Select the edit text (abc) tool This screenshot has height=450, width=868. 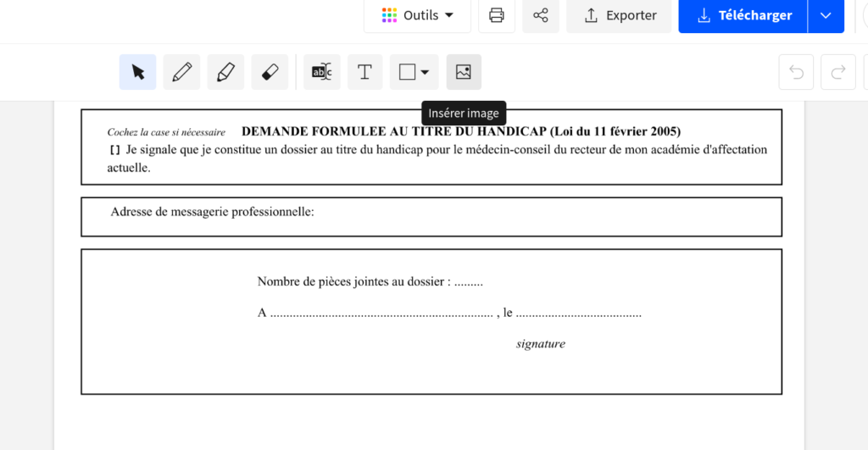coord(322,72)
